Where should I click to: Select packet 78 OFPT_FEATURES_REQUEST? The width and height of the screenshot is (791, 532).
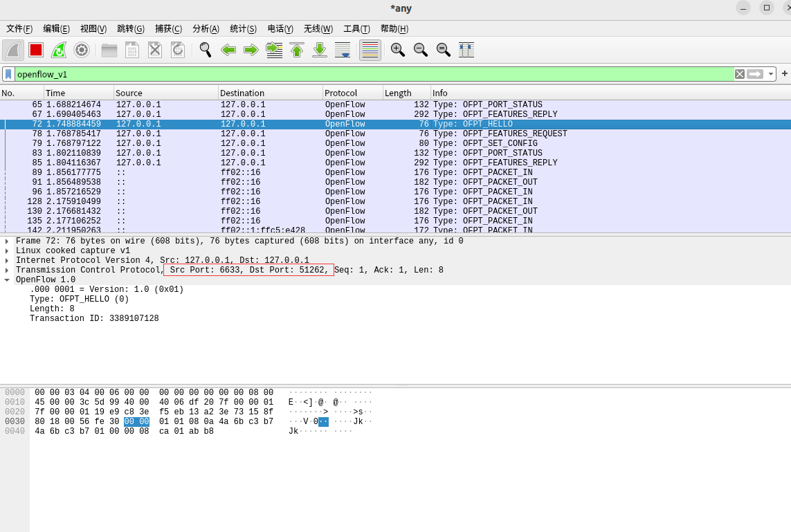click(396, 134)
